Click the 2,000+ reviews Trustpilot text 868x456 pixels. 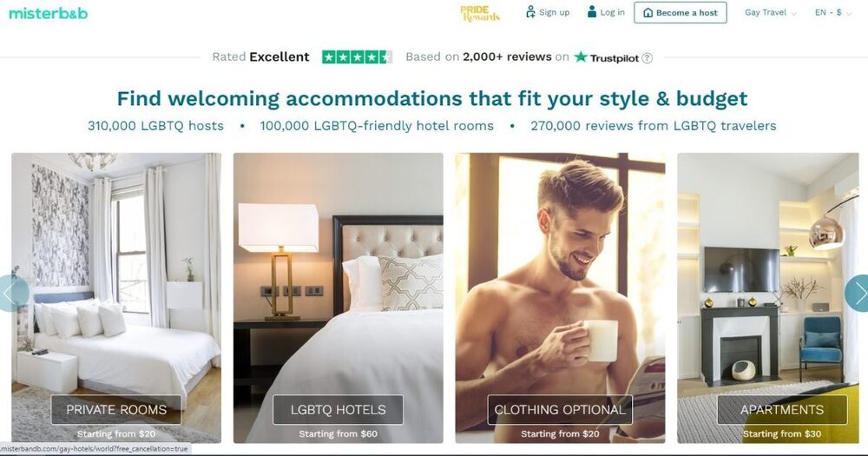click(507, 56)
